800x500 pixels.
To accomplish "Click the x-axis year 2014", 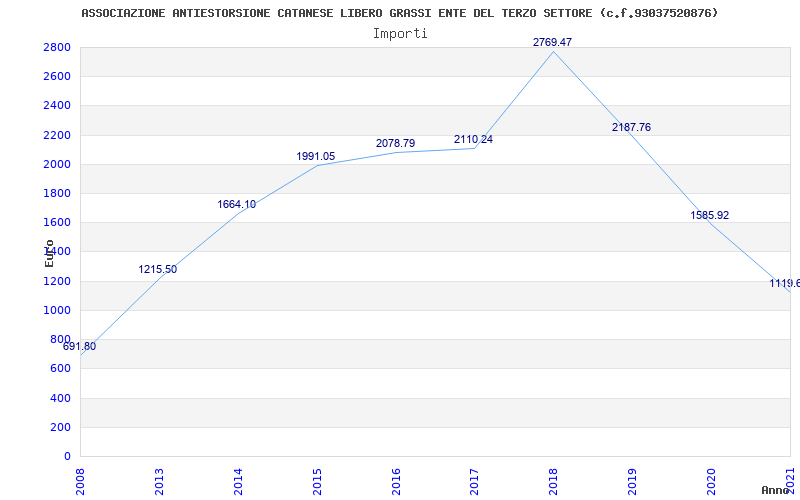I will tap(238, 481).
